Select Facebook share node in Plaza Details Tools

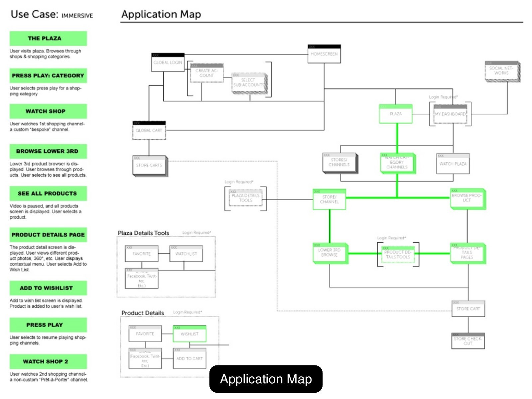(x=142, y=279)
